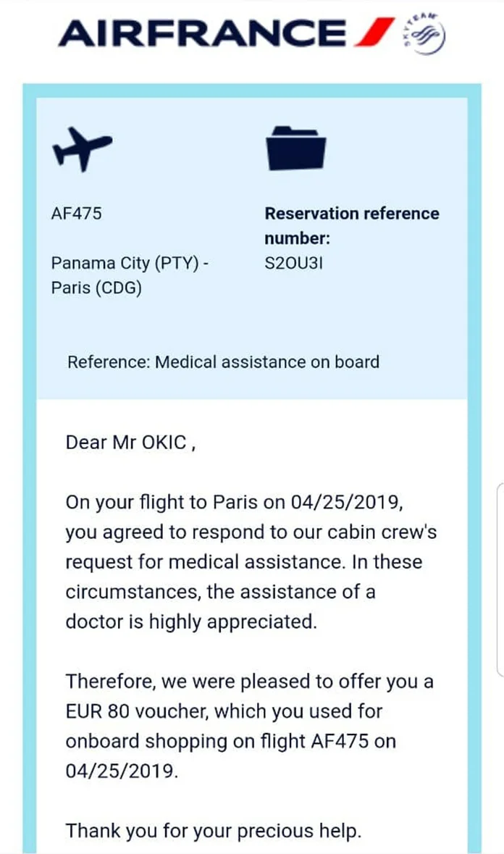Click the Reservation reference number label

pyautogui.click(x=352, y=225)
